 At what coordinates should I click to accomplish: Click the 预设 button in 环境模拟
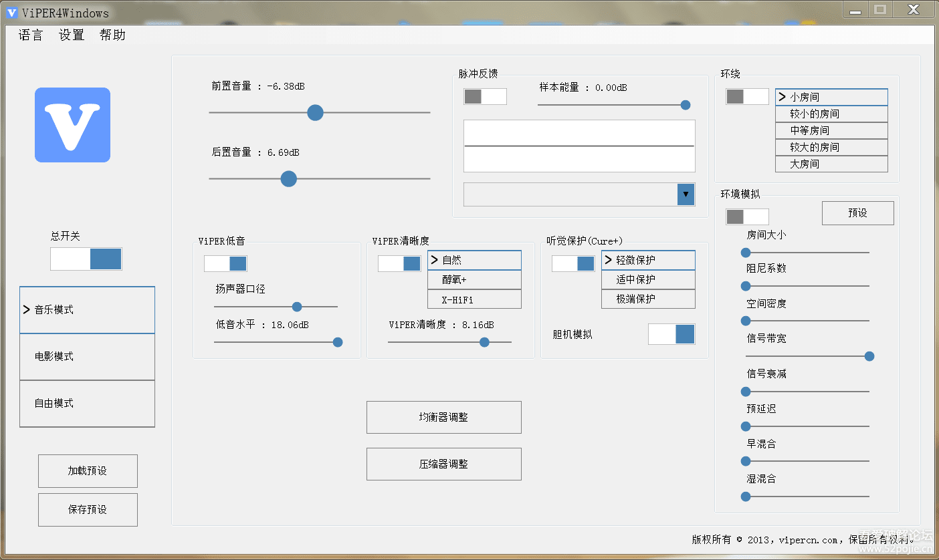pos(858,213)
